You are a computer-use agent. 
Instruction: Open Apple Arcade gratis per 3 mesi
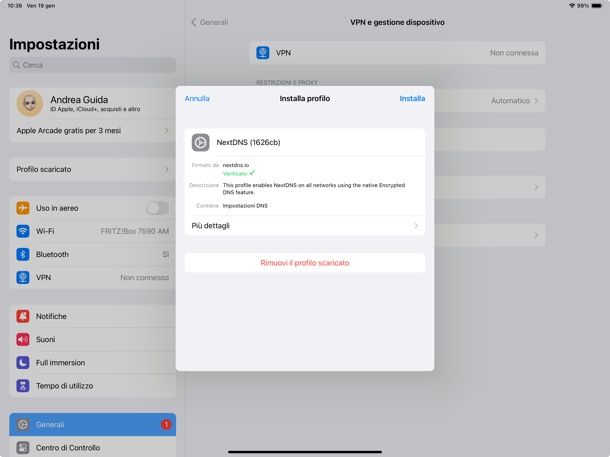(93, 131)
